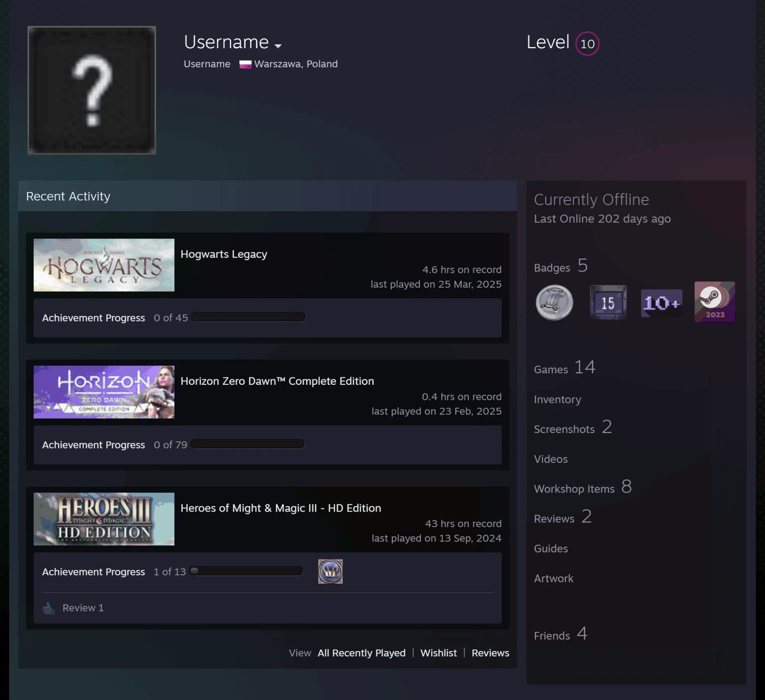Click '43 hrs on record' text
This screenshot has height=700, width=765.
pos(463,524)
